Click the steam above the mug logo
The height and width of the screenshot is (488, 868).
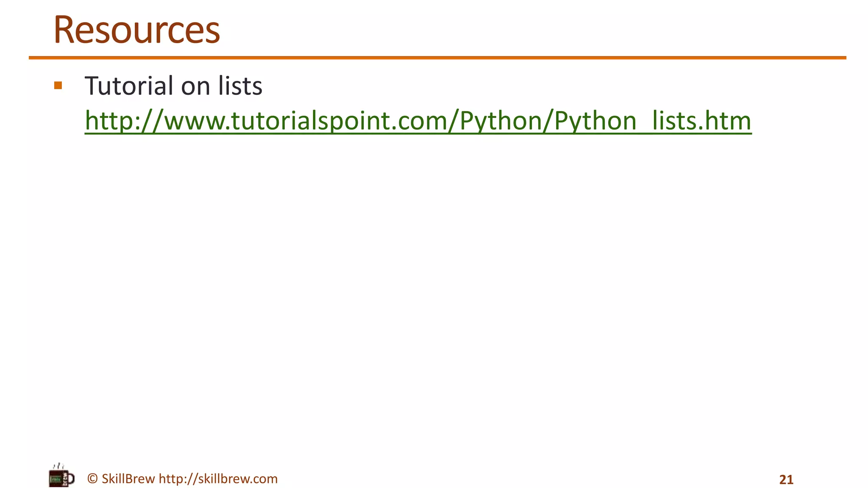(60, 466)
